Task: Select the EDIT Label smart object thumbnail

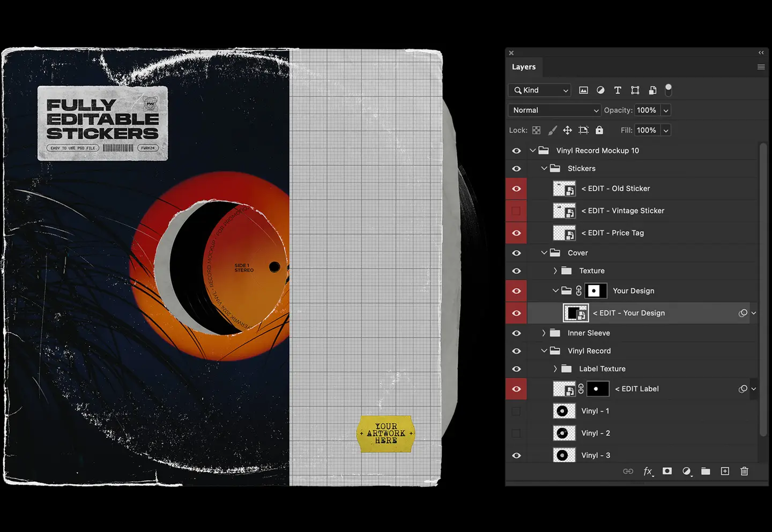Action: (564, 389)
